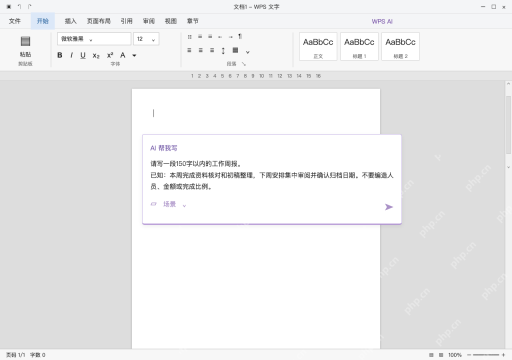The image size is (512, 360).
Task: Toggle bold formatting
Action: [x=60, y=55]
